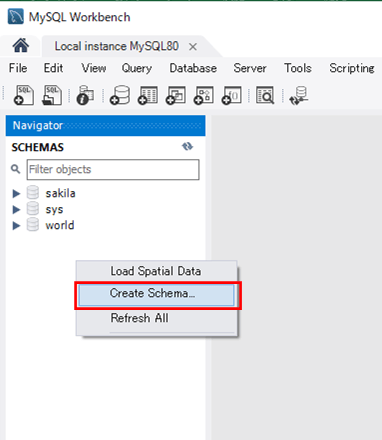Click create new function toolbar icon
This screenshot has height=440, width=382.
pyautogui.click(x=232, y=96)
